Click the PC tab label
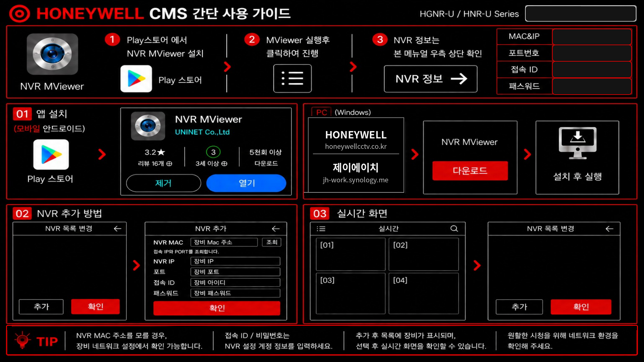Screen dimensions: 644x362 click(x=321, y=112)
